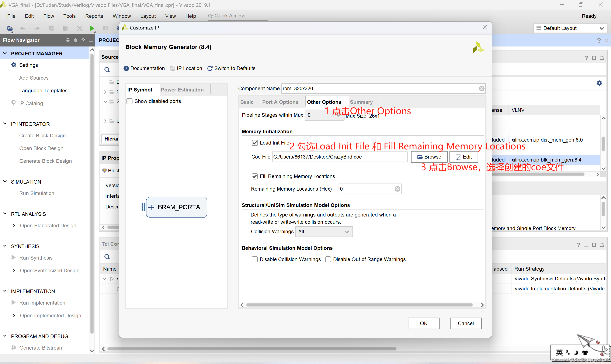Collapse all in Flow Navigator header

[68, 40]
